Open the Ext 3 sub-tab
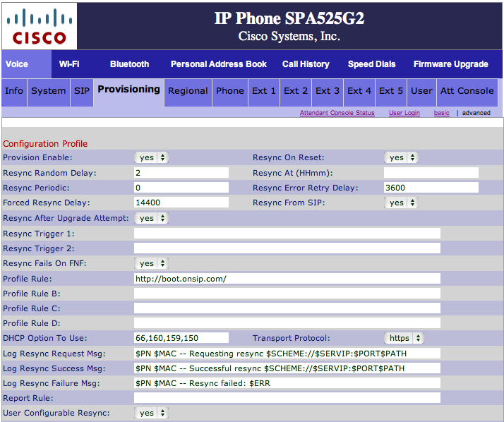Screen dimensions: 504x422 tap(328, 92)
